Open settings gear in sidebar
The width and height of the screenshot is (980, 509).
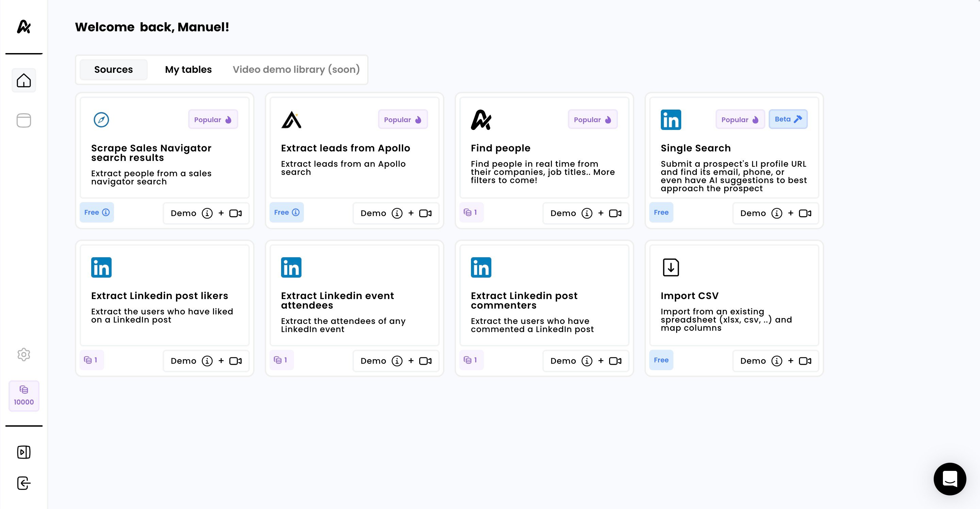point(23,354)
